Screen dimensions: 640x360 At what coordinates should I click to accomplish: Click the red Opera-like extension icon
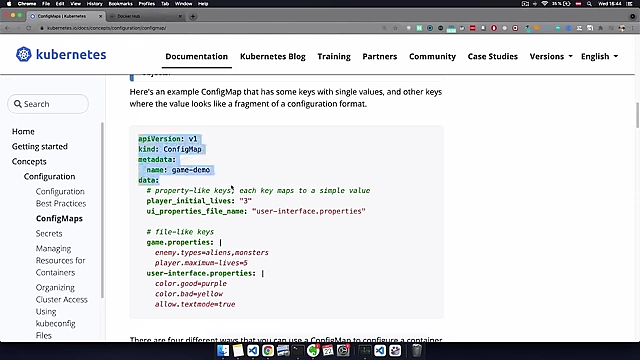tap(494, 28)
